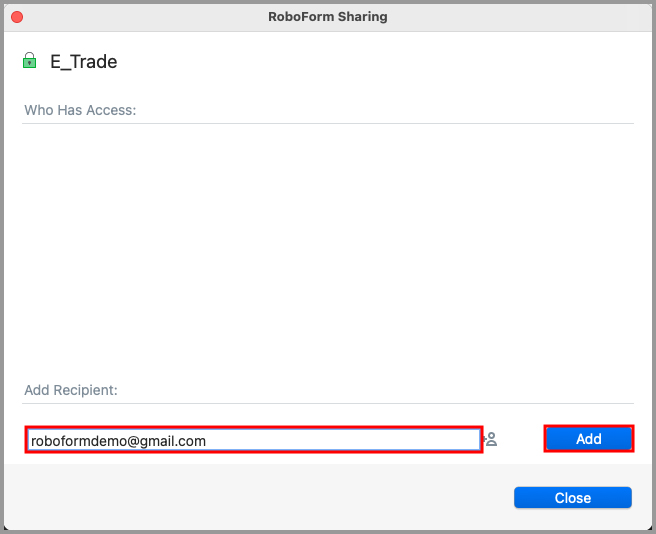The height and width of the screenshot is (534, 656).
Task: Close the window with the red circle button
Action: click(x=17, y=17)
